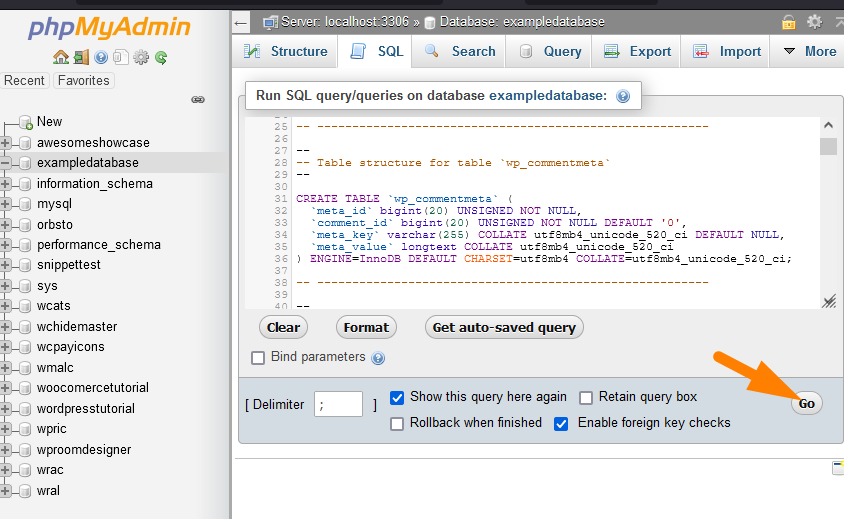Click database icon beside wpric
Image resolution: width=844 pixels, height=519 pixels.
click(x=25, y=429)
